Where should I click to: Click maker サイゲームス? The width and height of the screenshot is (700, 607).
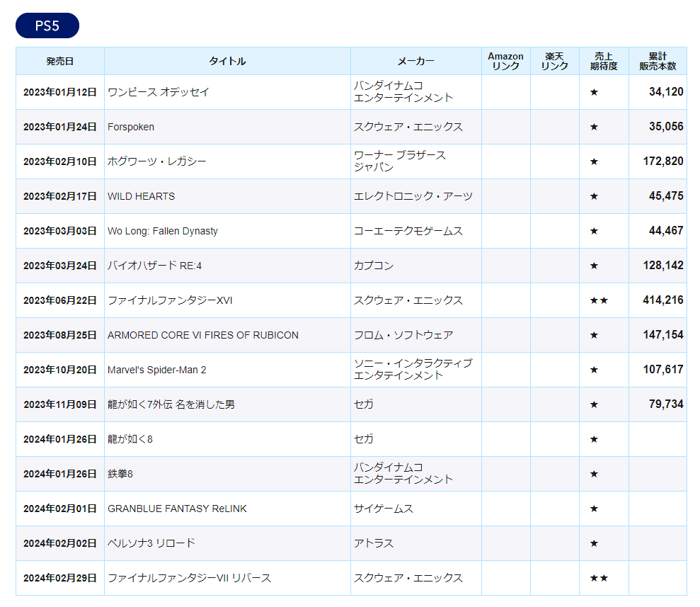coord(384,509)
